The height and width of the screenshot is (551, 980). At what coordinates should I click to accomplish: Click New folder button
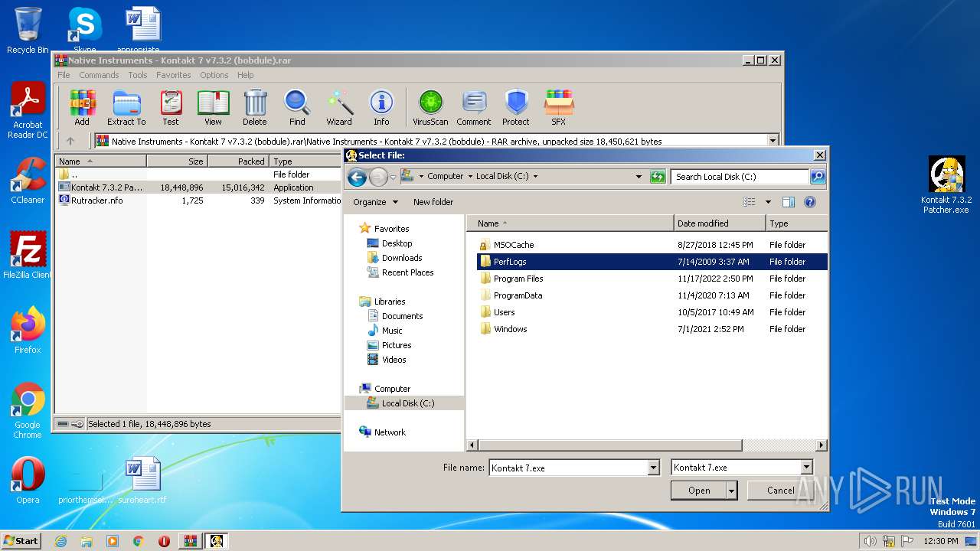pyautogui.click(x=433, y=202)
